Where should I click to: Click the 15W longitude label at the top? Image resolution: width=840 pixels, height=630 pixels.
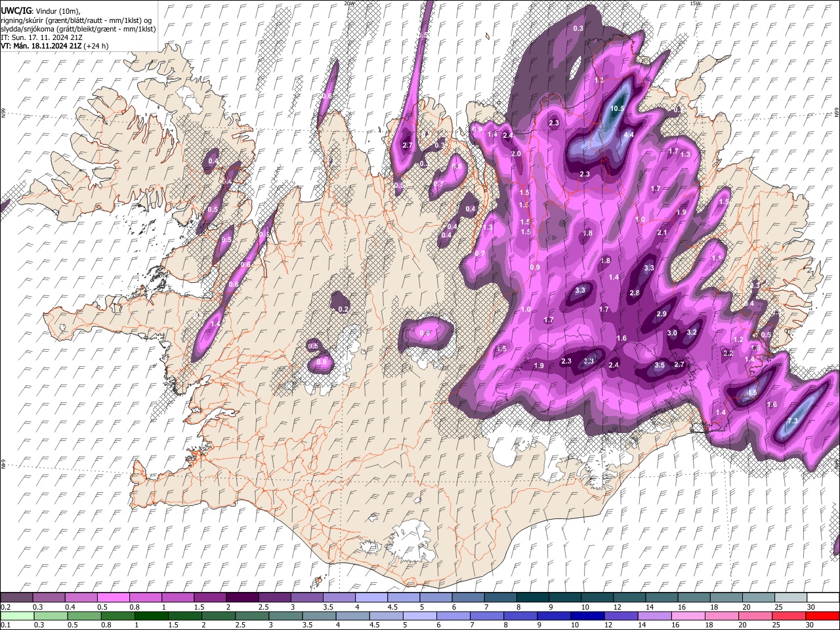(695, 3)
